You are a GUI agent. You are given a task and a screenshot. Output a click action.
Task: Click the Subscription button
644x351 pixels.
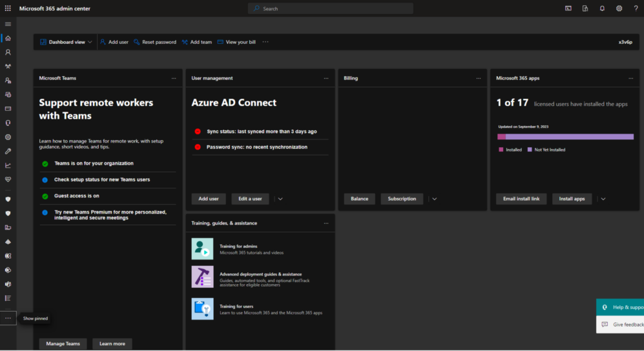click(402, 199)
